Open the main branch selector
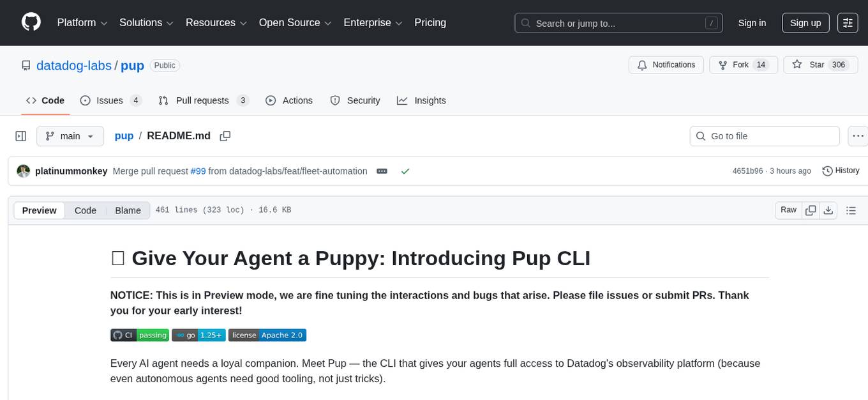This screenshot has width=868, height=400. [70, 136]
